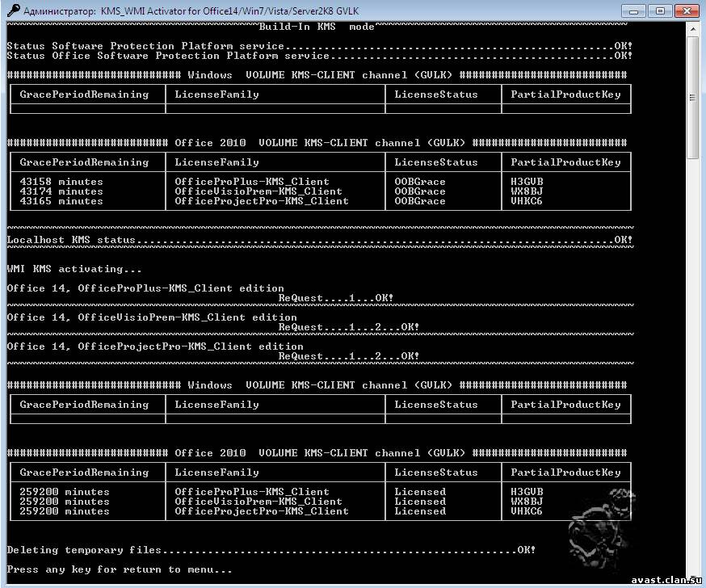Click 'OfficeProjectPro-KMS_Client' in the OOBGrace table
Screen dimensions: 706x588
[262, 201]
